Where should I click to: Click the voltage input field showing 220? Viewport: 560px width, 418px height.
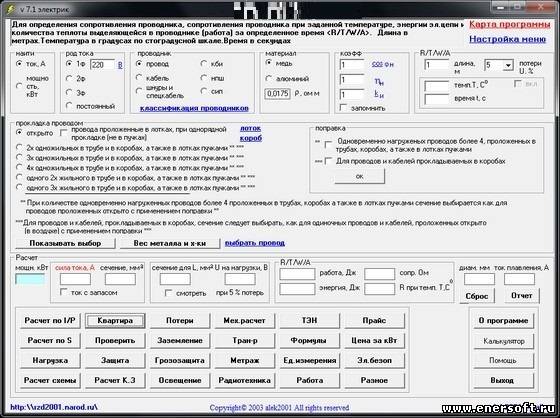[102, 65]
